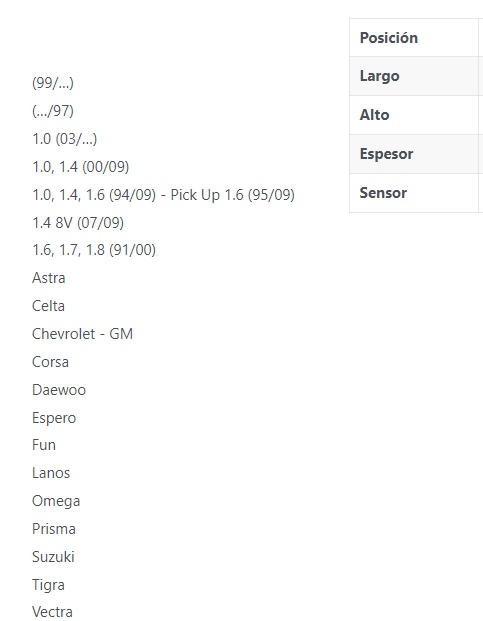Image resolution: width=483 pixels, height=621 pixels.
Task: Click the Daewoo brand entry
Action: click(59, 390)
